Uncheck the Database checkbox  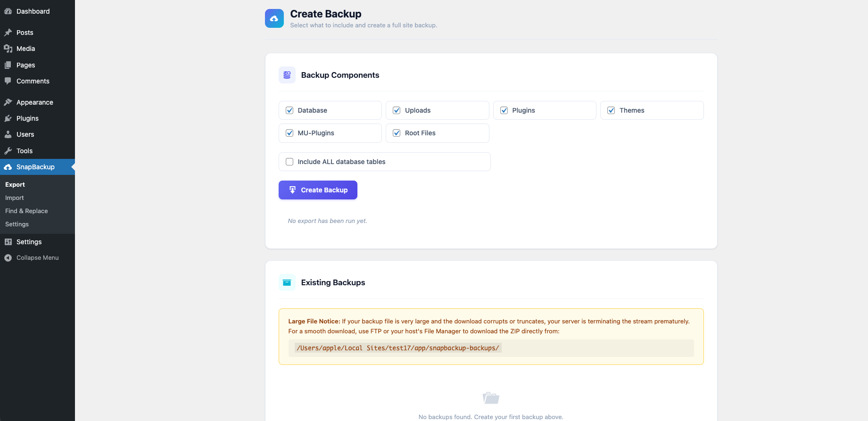pos(289,110)
